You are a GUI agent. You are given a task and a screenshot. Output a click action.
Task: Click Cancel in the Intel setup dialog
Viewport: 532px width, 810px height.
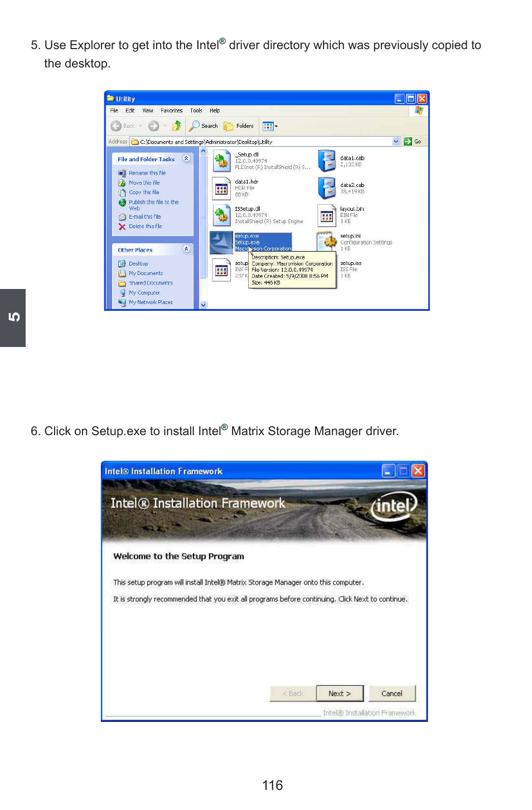point(392,693)
